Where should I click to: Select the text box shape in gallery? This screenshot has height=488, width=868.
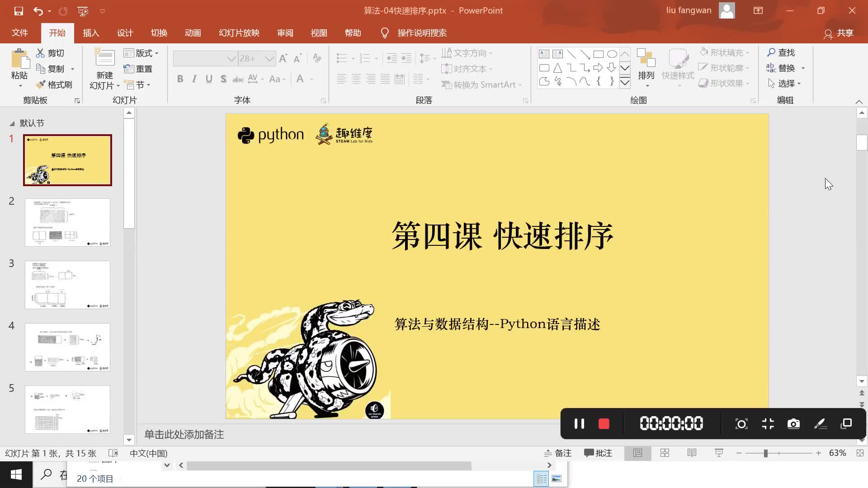point(544,54)
